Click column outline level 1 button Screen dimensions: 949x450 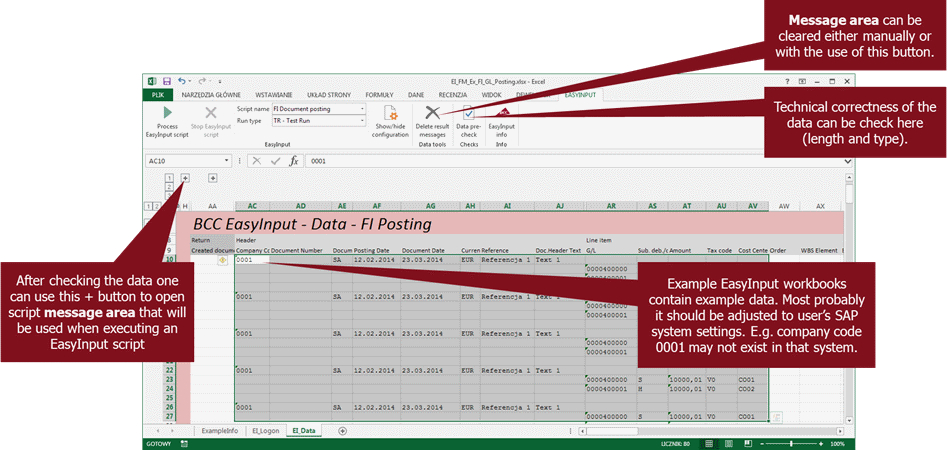click(169, 178)
